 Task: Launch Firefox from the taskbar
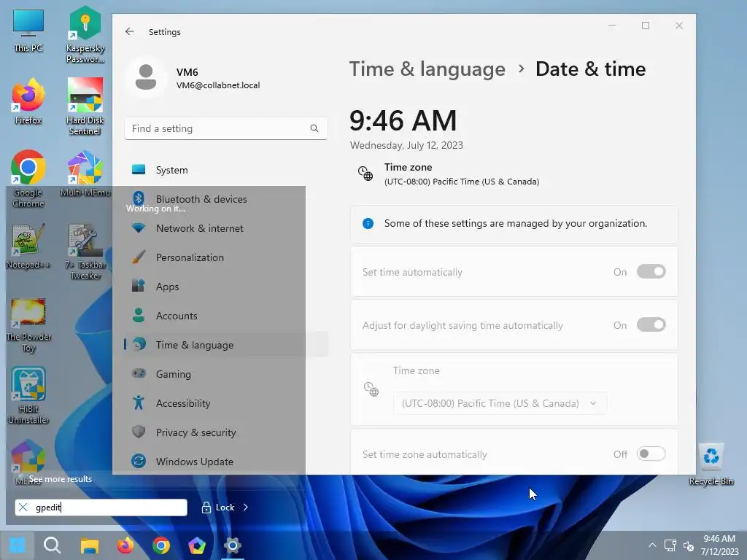pos(125,545)
